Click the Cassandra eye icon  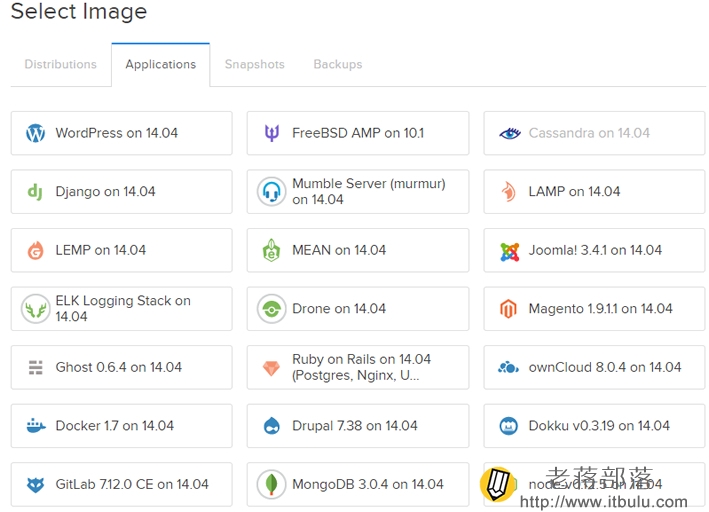(x=510, y=133)
